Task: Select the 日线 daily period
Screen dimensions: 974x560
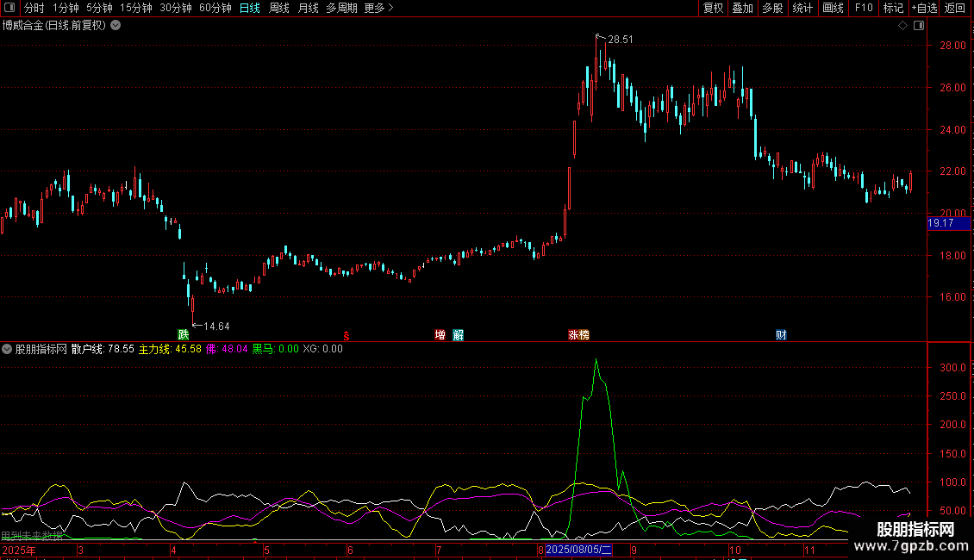Action: [x=250, y=8]
